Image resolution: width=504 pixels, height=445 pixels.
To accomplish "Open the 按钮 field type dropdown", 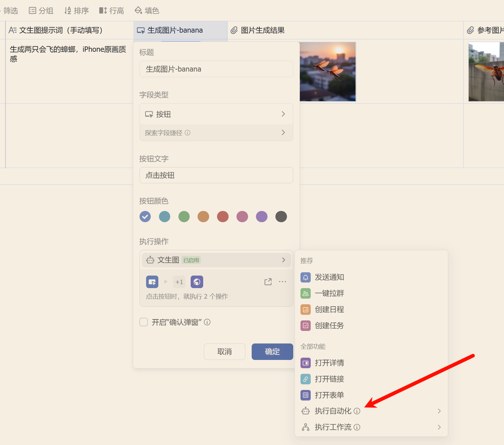I will pyautogui.click(x=216, y=114).
